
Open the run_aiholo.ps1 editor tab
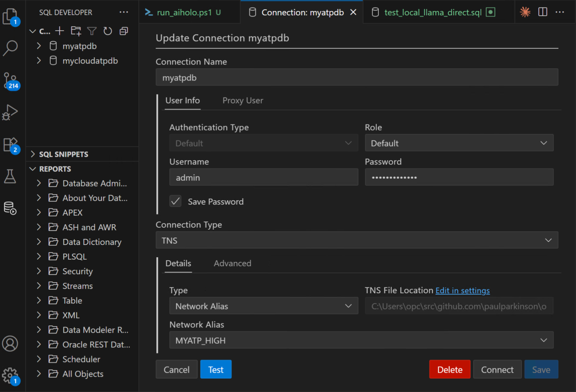[184, 12]
